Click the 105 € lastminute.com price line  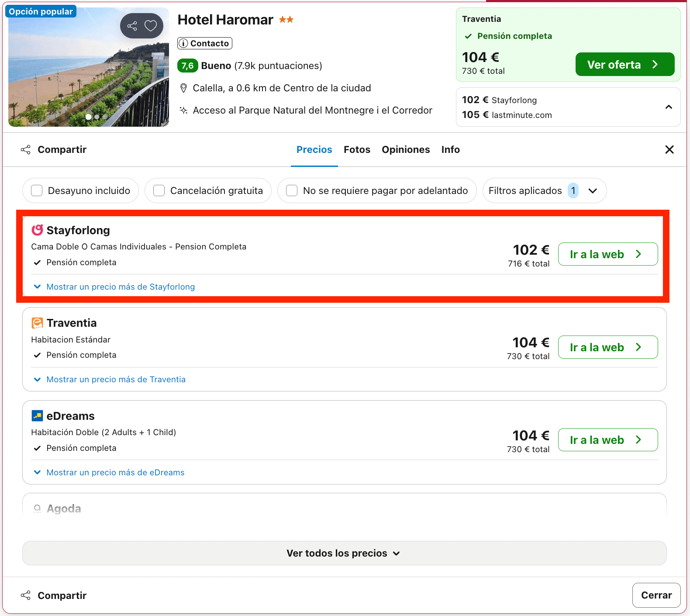[x=507, y=115]
